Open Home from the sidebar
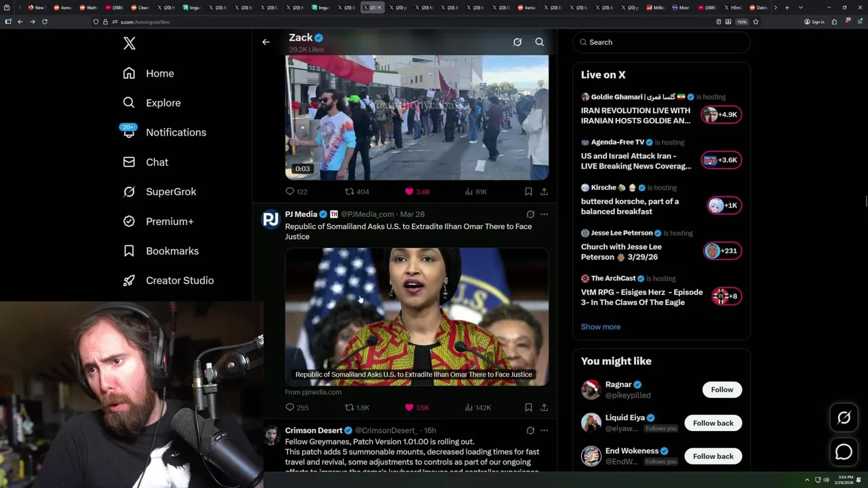The height and width of the screenshot is (488, 868). [x=149, y=73]
